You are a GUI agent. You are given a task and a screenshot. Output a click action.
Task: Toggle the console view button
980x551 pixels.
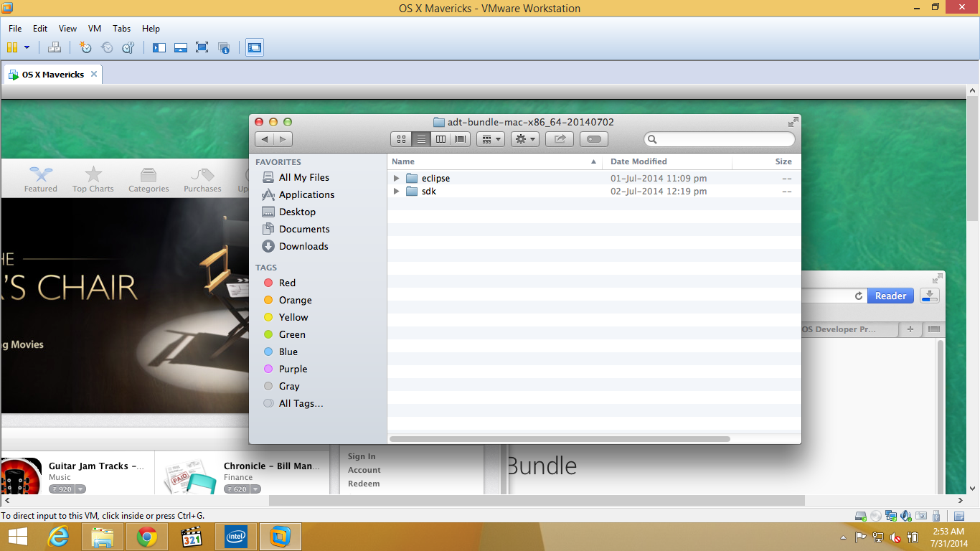(x=255, y=47)
